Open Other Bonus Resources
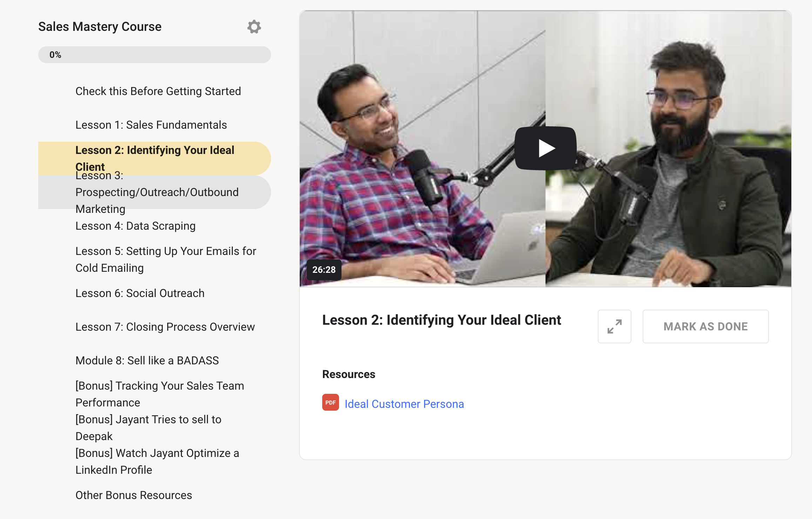This screenshot has height=519, width=812. tap(133, 495)
